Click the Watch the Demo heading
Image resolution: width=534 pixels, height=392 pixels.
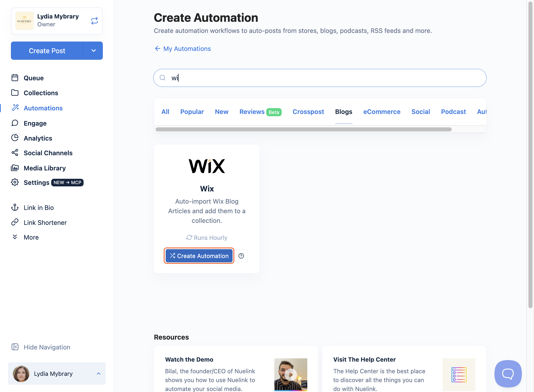click(189, 360)
